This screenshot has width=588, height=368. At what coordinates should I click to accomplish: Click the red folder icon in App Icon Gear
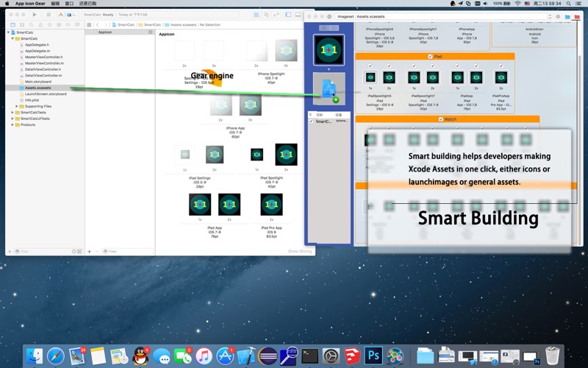pos(577,16)
